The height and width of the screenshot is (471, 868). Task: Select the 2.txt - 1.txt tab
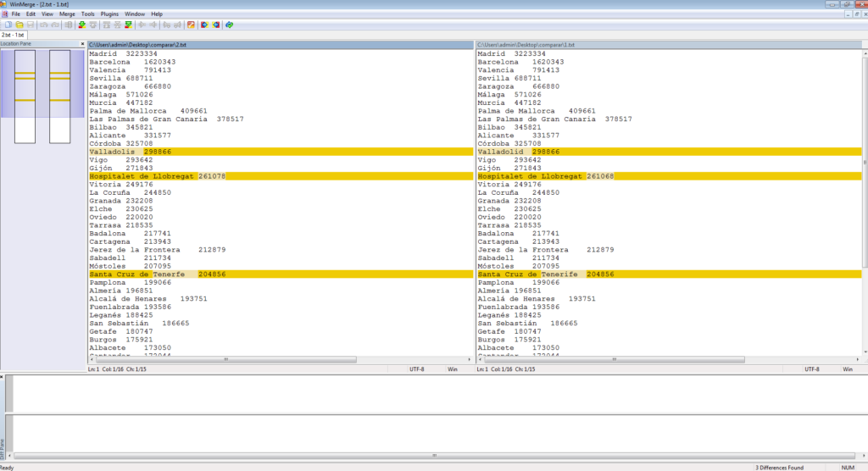(13, 35)
